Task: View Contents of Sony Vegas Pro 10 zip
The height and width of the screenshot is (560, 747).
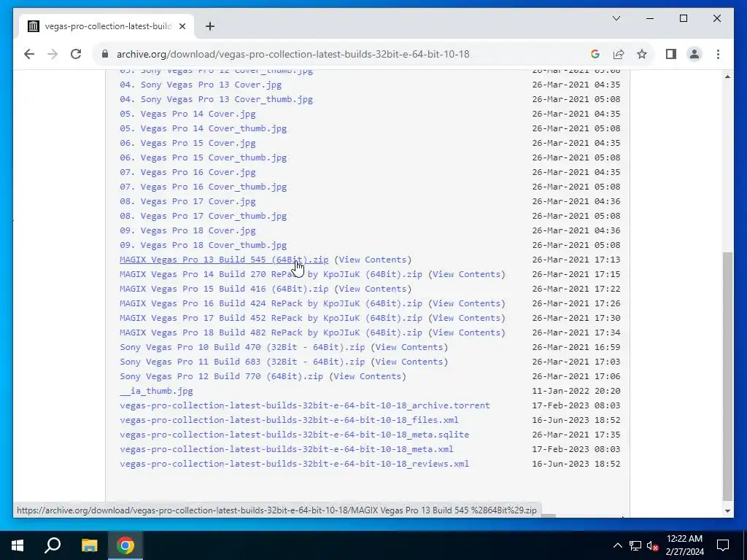Action: pos(409,347)
